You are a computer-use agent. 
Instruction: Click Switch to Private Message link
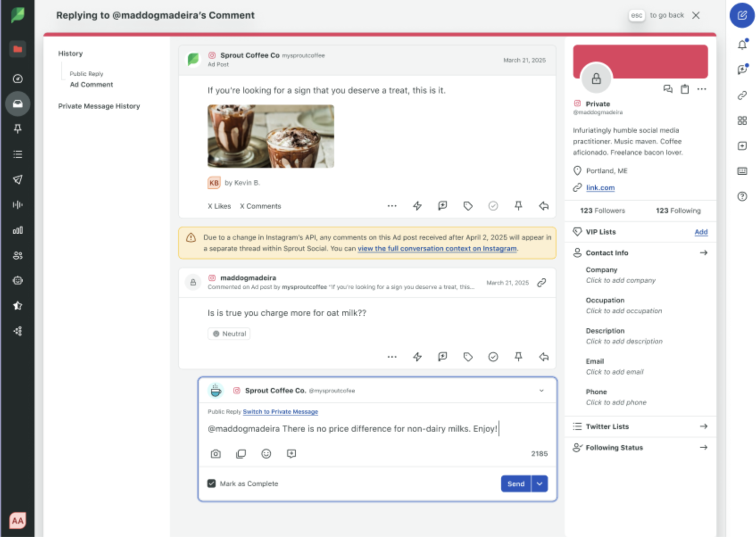pos(280,412)
